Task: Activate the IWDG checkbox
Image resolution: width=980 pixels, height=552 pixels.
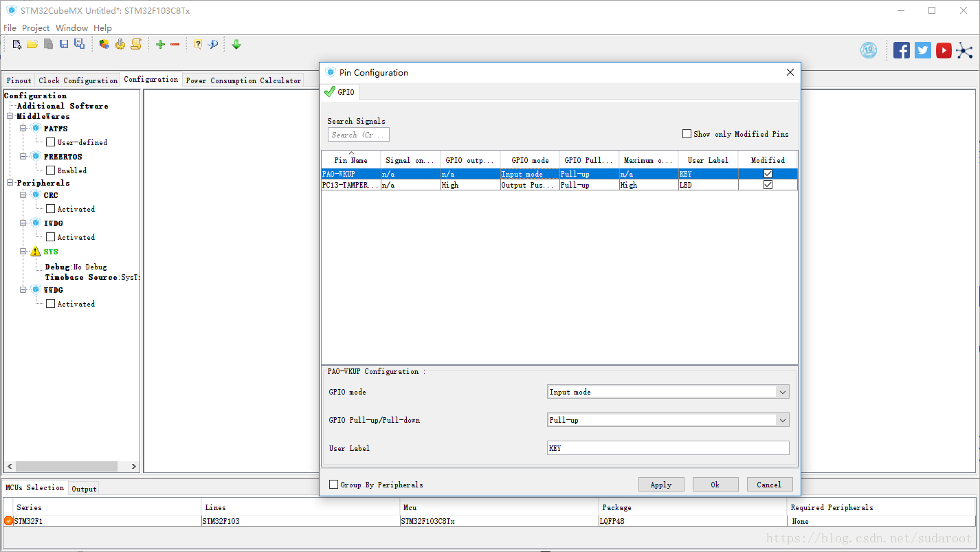Action: pyautogui.click(x=50, y=237)
